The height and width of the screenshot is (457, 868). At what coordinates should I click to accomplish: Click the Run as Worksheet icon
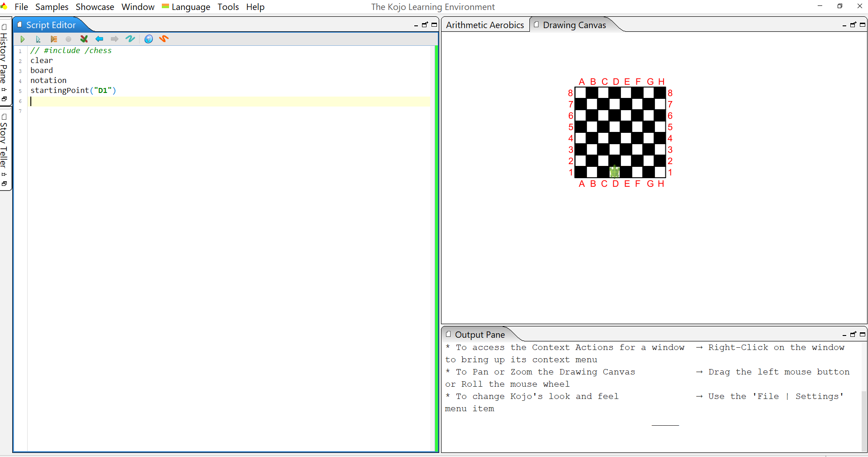(x=38, y=39)
